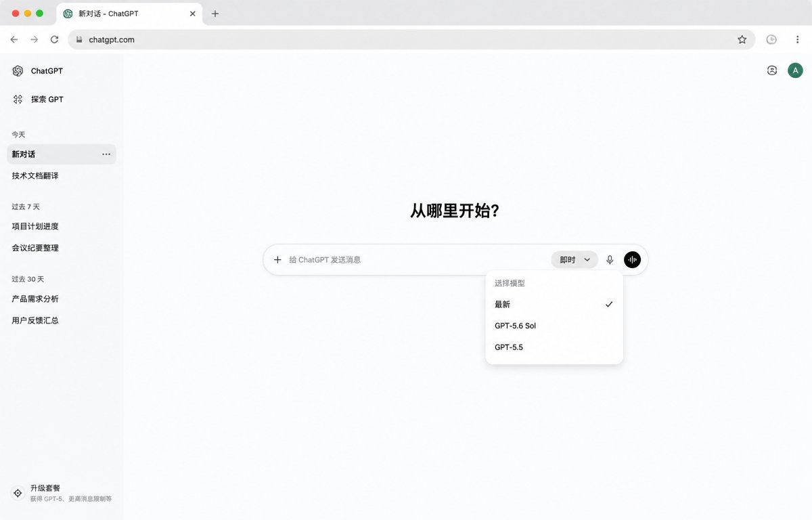Focus the 给 ChatGPT 发送消息 input field
812x520 pixels.
[x=416, y=260]
